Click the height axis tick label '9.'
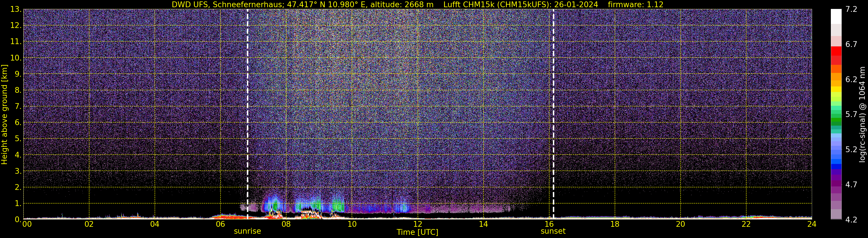This screenshot has height=238, width=868. point(18,74)
